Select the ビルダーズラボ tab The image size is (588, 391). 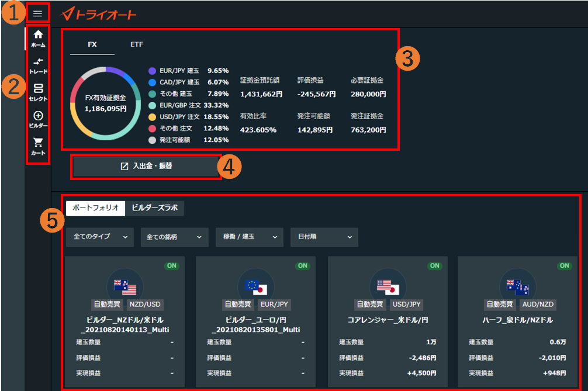pos(154,207)
